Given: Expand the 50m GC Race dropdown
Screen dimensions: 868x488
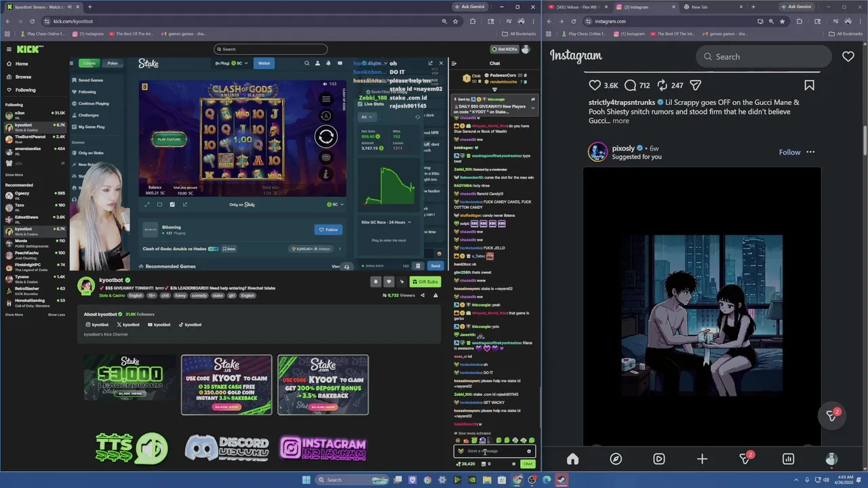Looking at the screenshot, I should coord(387,222).
